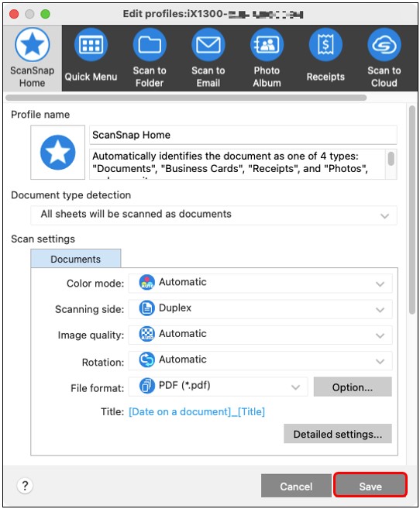Close the Edit profiles window
The height and width of the screenshot is (509, 420).
click(x=14, y=14)
